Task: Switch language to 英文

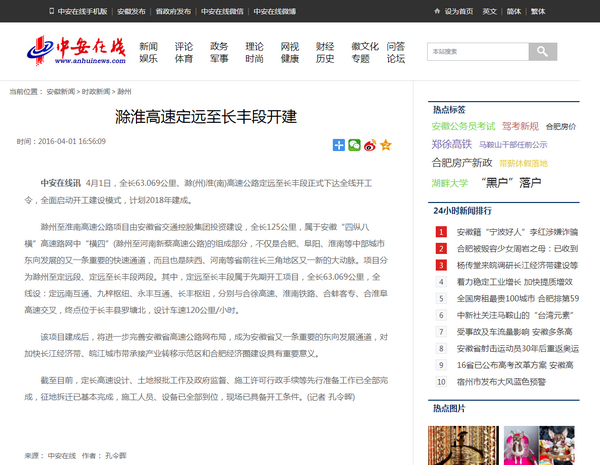Action: (489, 12)
